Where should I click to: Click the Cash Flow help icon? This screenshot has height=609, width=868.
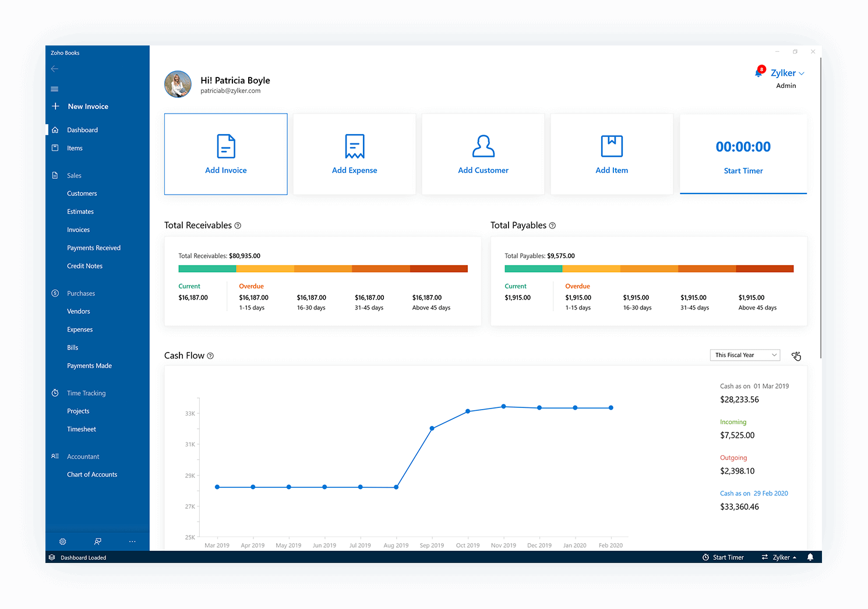[x=210, y=356]
